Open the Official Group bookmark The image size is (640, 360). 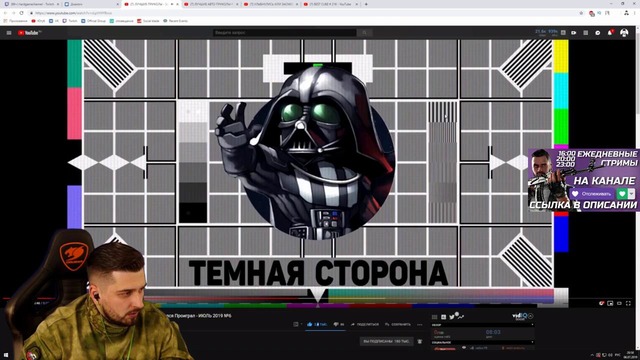pos(93,21)
